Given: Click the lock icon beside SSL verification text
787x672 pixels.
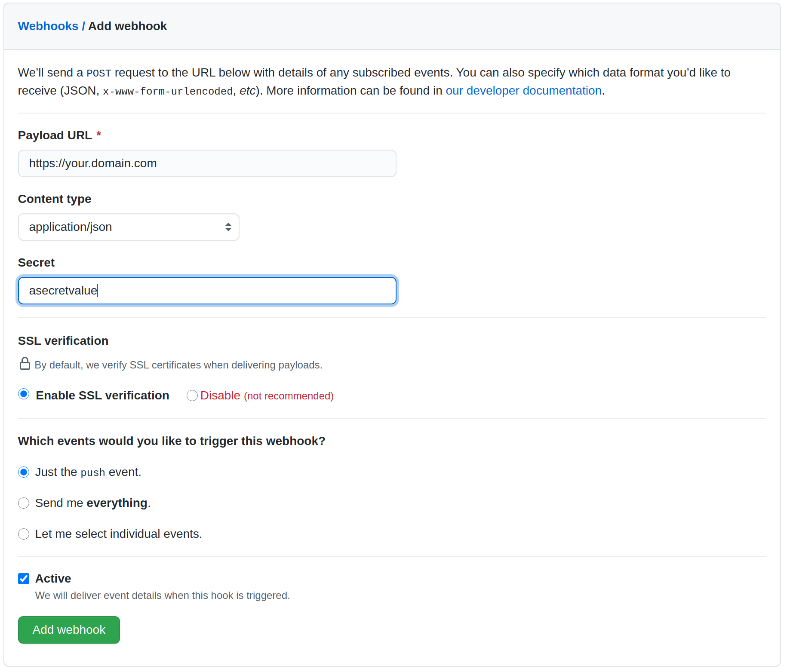Looking at the screenshot, I should 25,364.
